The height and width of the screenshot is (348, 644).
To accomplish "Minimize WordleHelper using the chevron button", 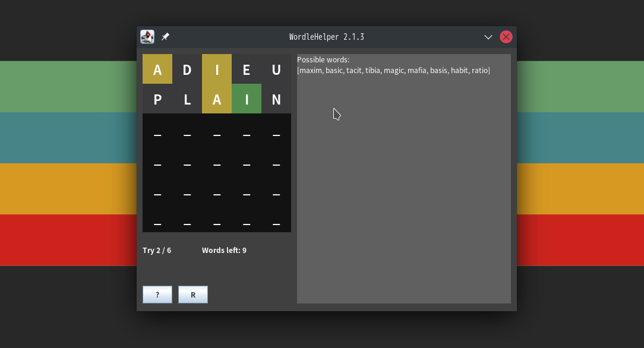I will coord(488,37).
